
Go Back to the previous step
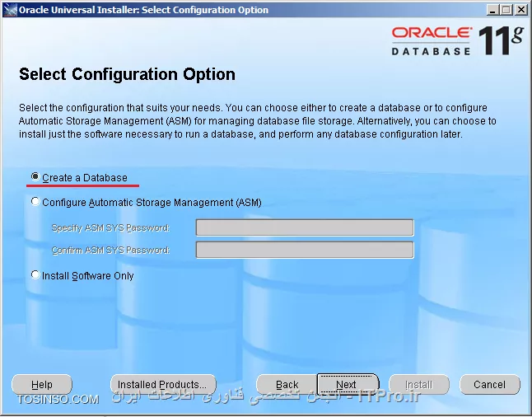tap(287, 384)
